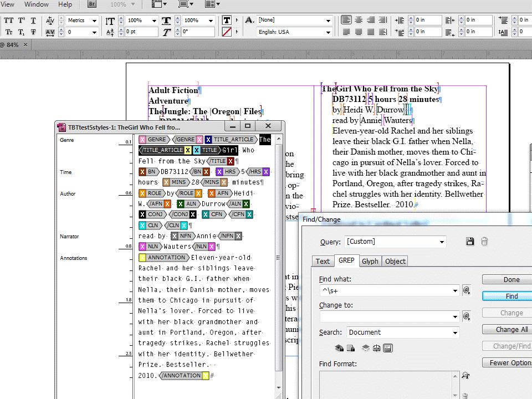Select the Align Center paragraph icon
The image size is (532, 399).
pyautogui.click(x=359, y=21)
